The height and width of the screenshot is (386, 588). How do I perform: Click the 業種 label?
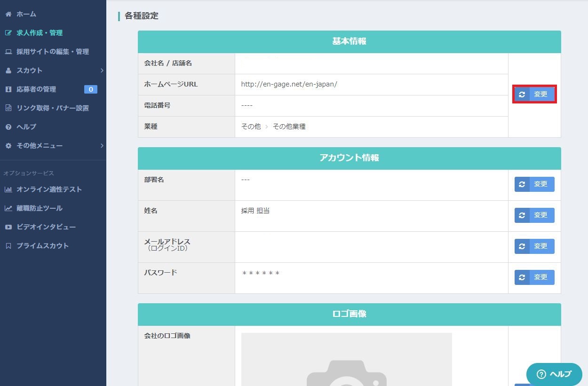(151, 126)
